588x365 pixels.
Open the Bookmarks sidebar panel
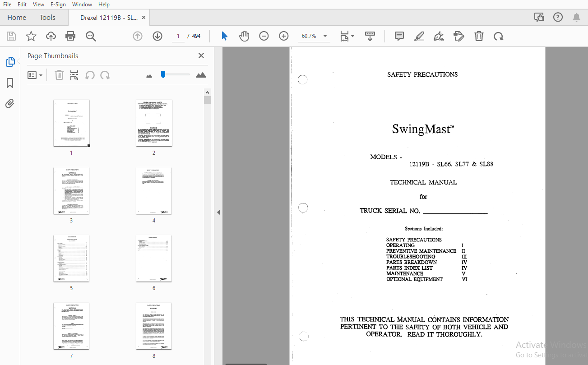10,83
